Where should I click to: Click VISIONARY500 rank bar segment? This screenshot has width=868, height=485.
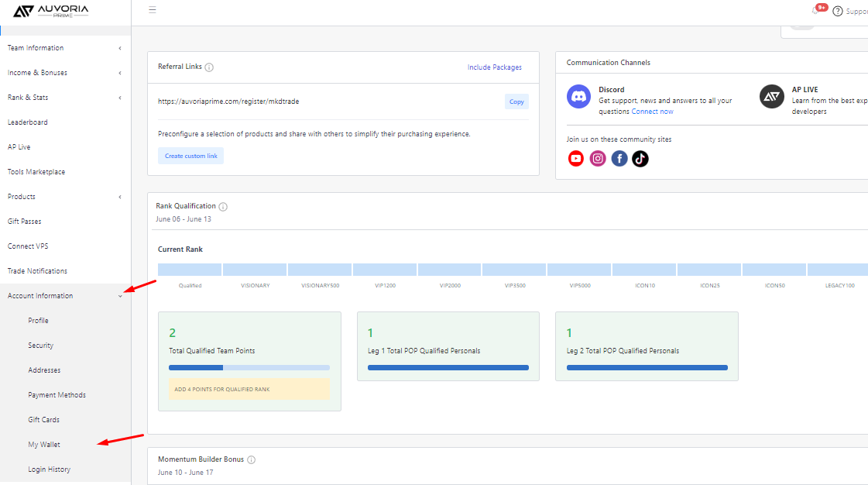[320, 270]
